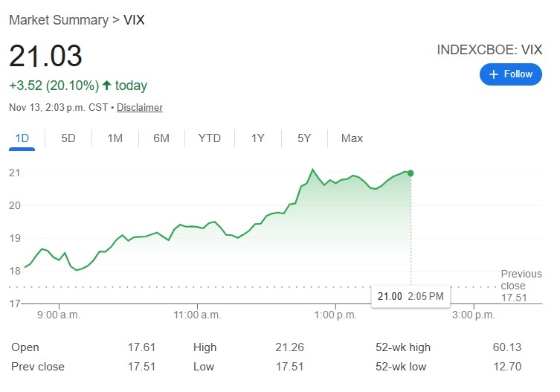The image size is (560, 392).
Task: Open the Disclaimer link
Action: coord(140,107)
